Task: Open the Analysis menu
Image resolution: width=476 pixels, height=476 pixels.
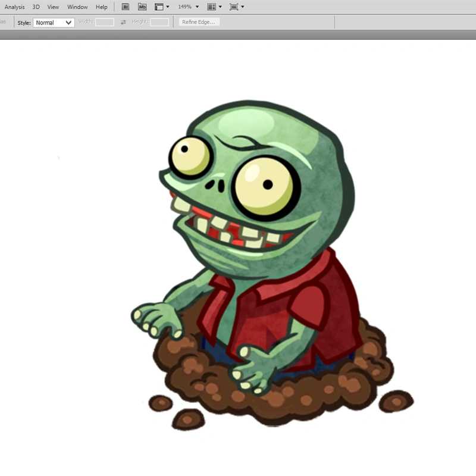Action: point(14,7)
